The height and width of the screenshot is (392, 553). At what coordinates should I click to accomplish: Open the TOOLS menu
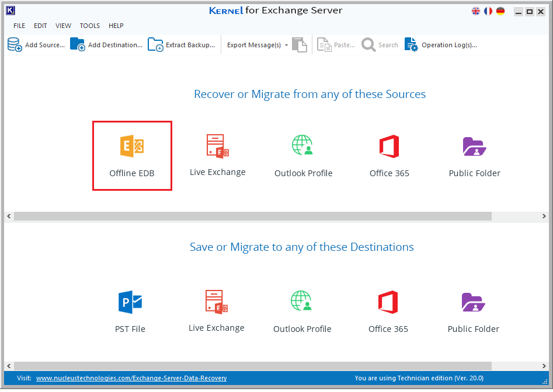coord(89,26)
